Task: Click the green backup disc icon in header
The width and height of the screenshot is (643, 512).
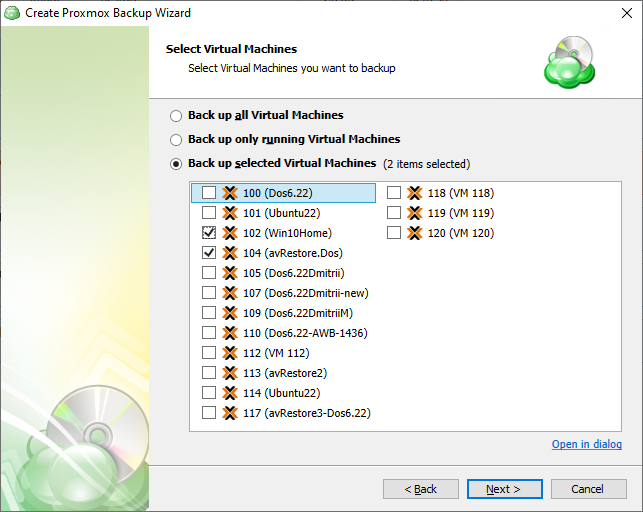Action: click(569, 62)
